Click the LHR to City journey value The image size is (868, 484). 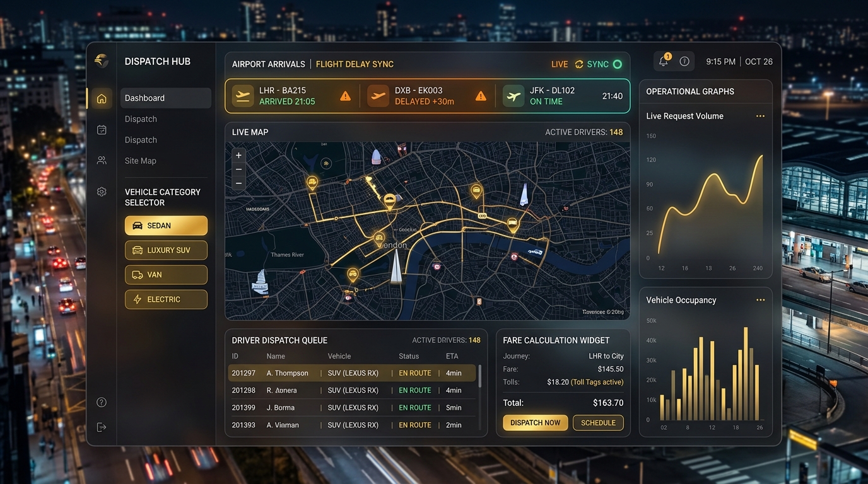[606, 356]
